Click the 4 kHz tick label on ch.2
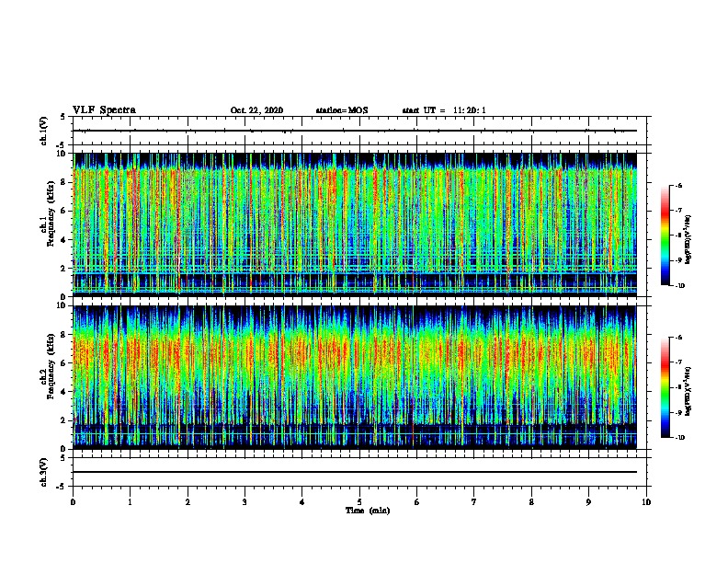This screenshot has width=728, height=563. (63, 392)
